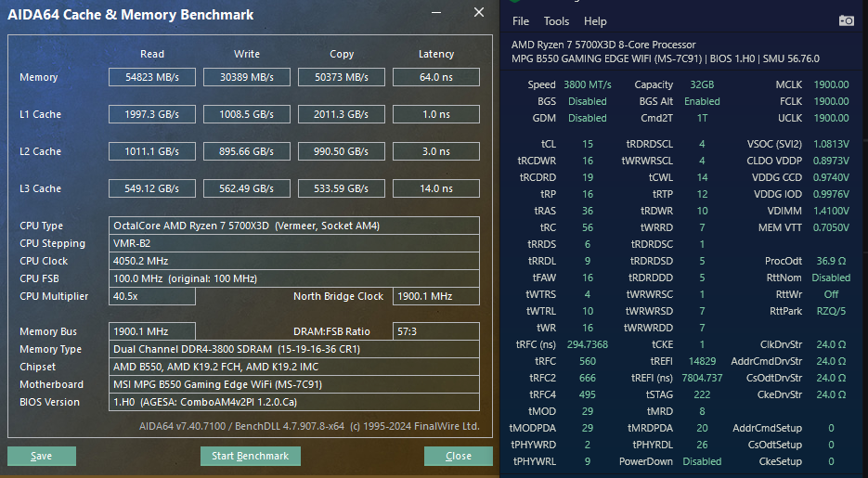
Task: Click L3 Cache Write value 562.49 GB/s
Action: coord(246,188)
